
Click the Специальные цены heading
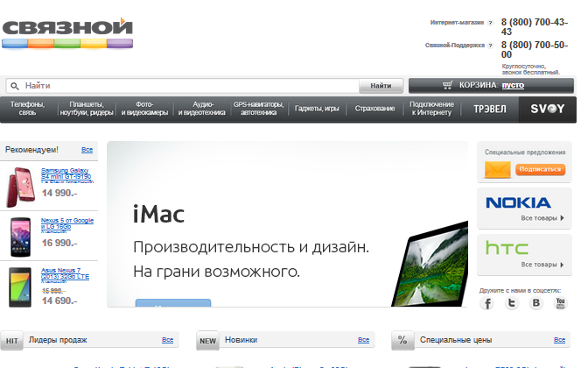(x=456, y=340)
